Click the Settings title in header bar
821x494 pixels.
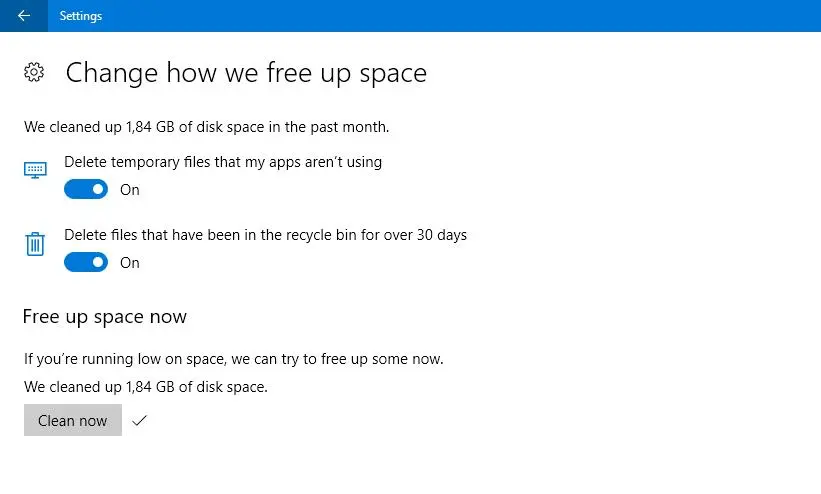coord(81,16)
